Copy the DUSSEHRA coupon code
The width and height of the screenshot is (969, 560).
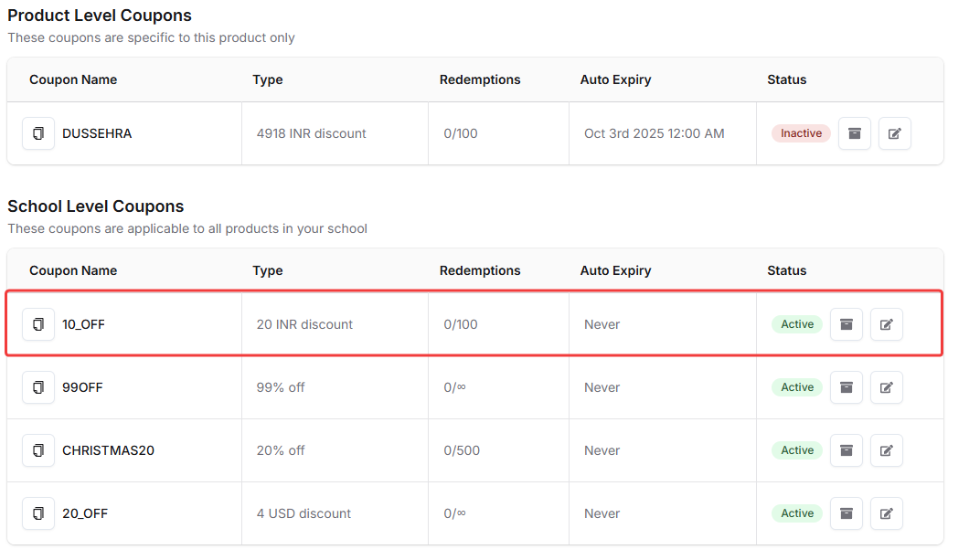pos(38,133)
